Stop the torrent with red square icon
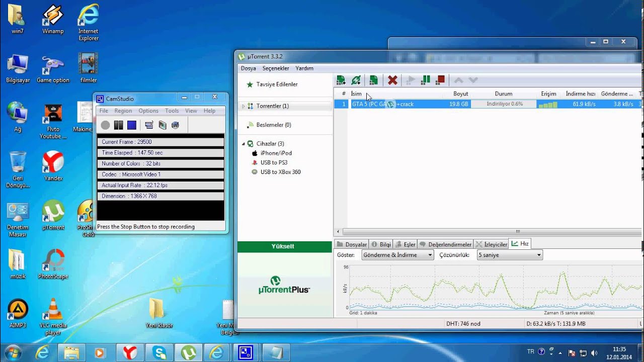 441,80
